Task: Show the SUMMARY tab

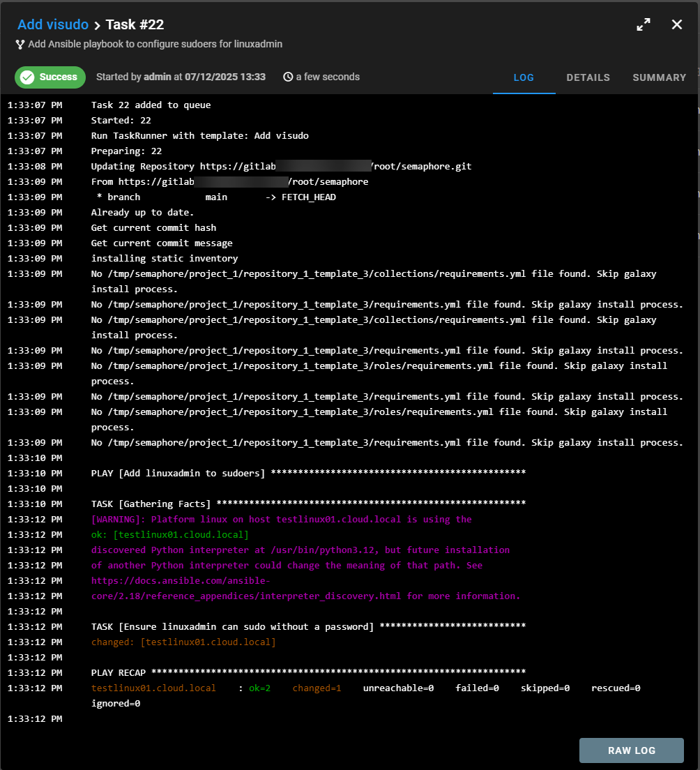Action: point(659,77)
